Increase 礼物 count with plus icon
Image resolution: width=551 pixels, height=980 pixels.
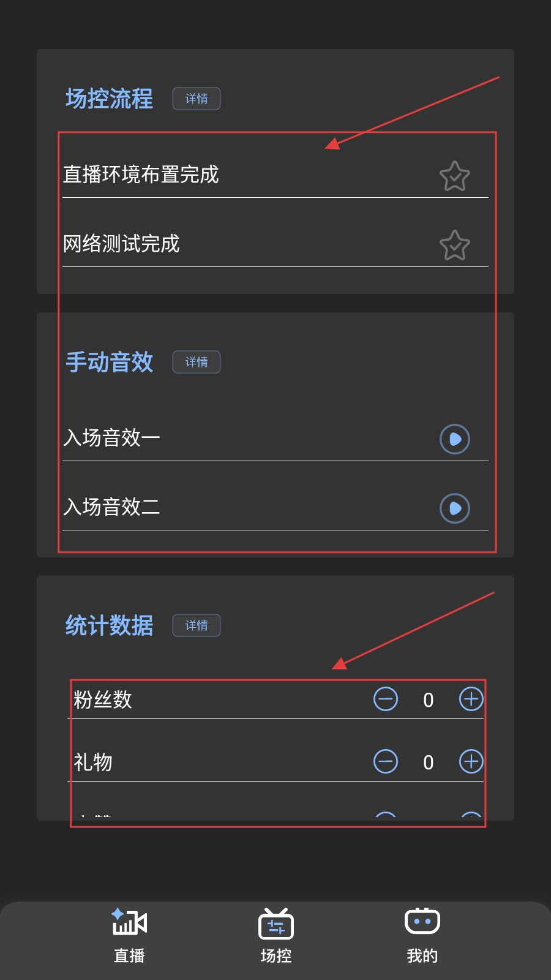pos(471,761)
